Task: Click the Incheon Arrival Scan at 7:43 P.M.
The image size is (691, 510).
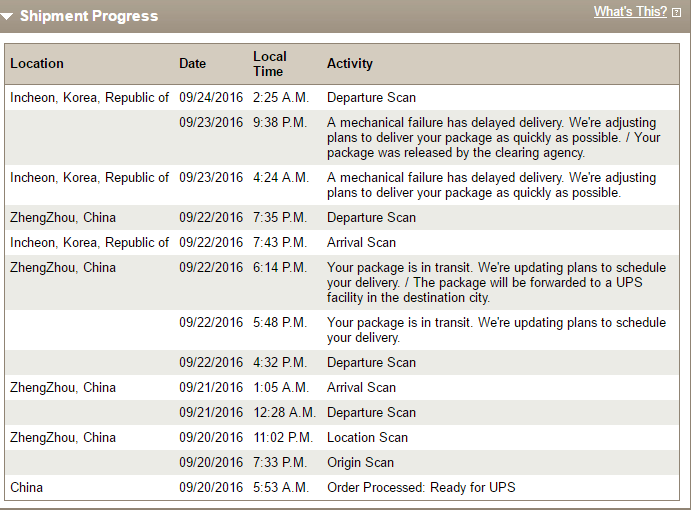Action: (x=361, y=242)
